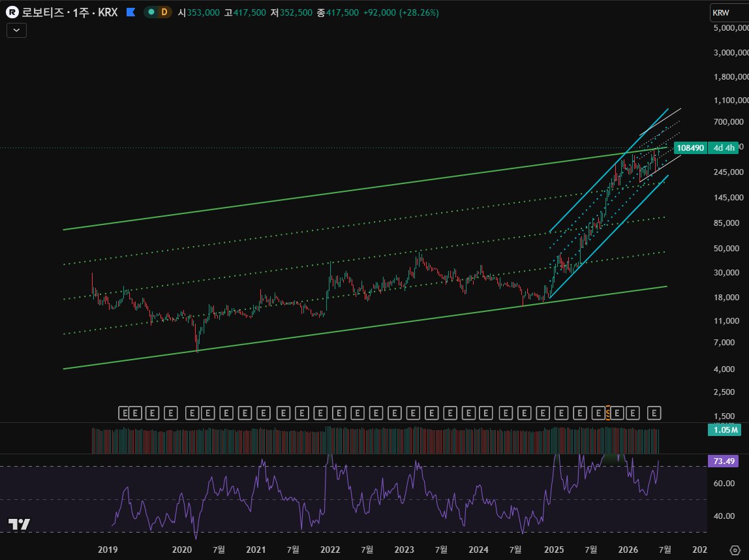
Task: Click the 85,000 price axis label
Action: 727,223
